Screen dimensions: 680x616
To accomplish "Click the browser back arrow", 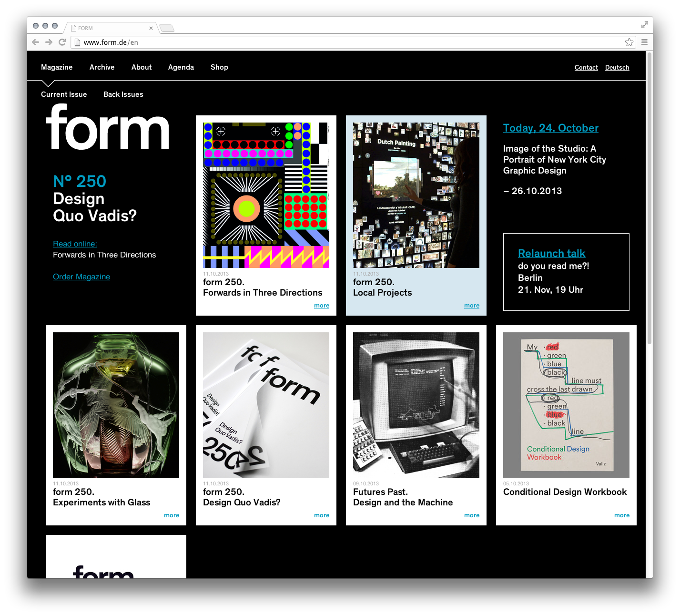I will [35, 42].
